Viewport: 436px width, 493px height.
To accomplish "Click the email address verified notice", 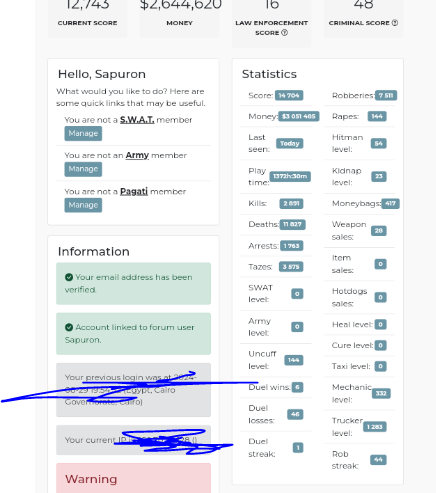I will tap(133, 283).
